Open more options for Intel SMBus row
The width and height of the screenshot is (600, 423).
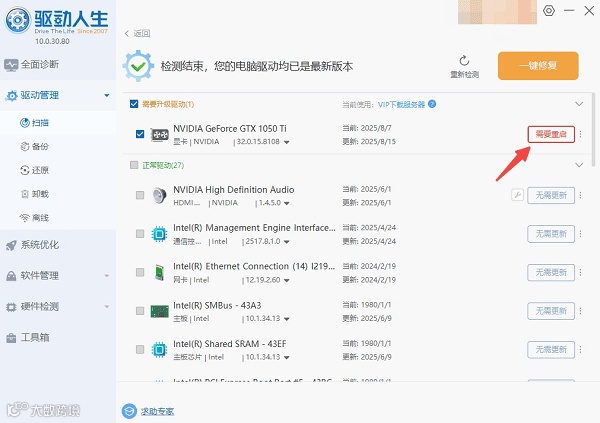pos(580,311)
